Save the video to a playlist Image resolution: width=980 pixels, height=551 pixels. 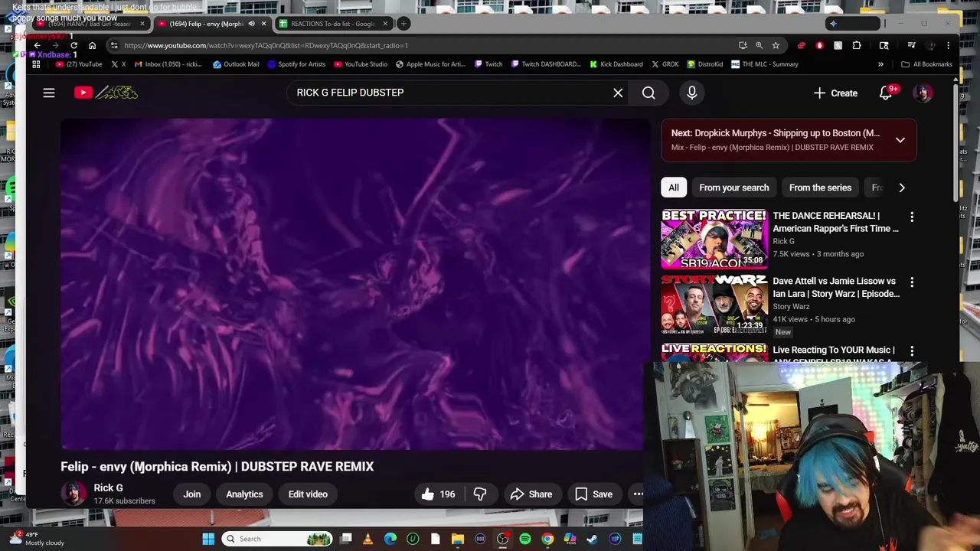point(594,494)
